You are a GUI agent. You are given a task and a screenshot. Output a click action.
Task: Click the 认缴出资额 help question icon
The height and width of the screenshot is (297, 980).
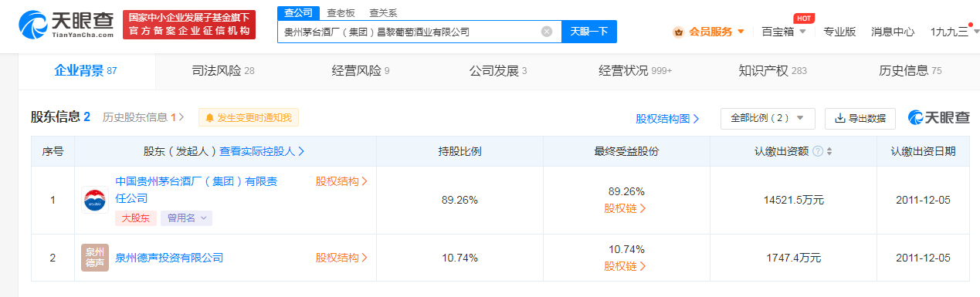pos(817,151)
